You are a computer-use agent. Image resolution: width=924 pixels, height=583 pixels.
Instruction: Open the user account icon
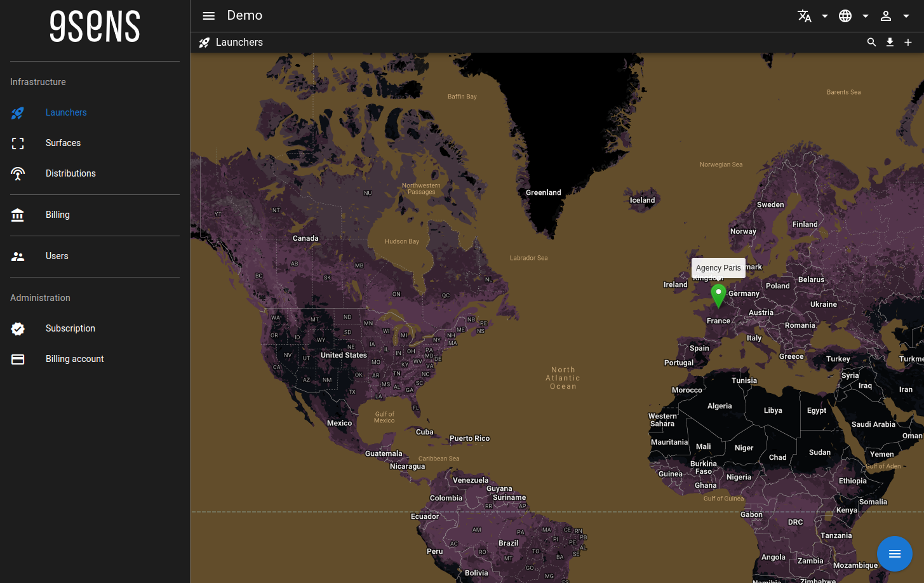coord(886,16)
